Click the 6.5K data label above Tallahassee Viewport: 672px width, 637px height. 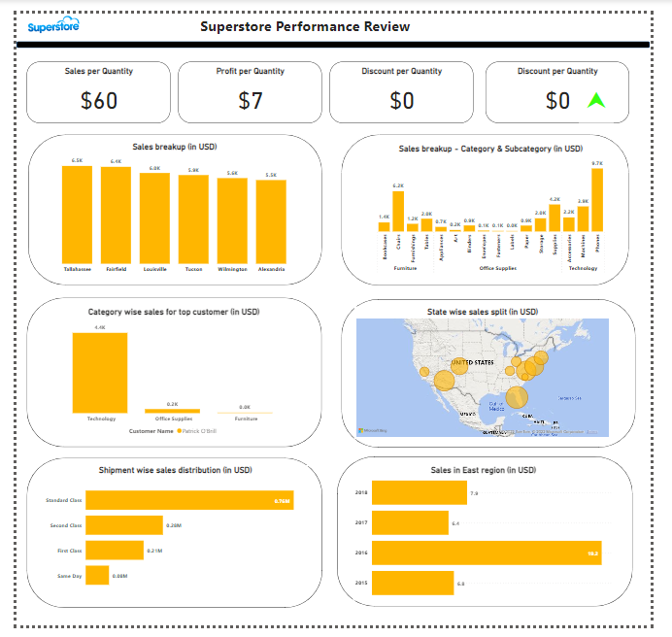(x=77, y=160)
